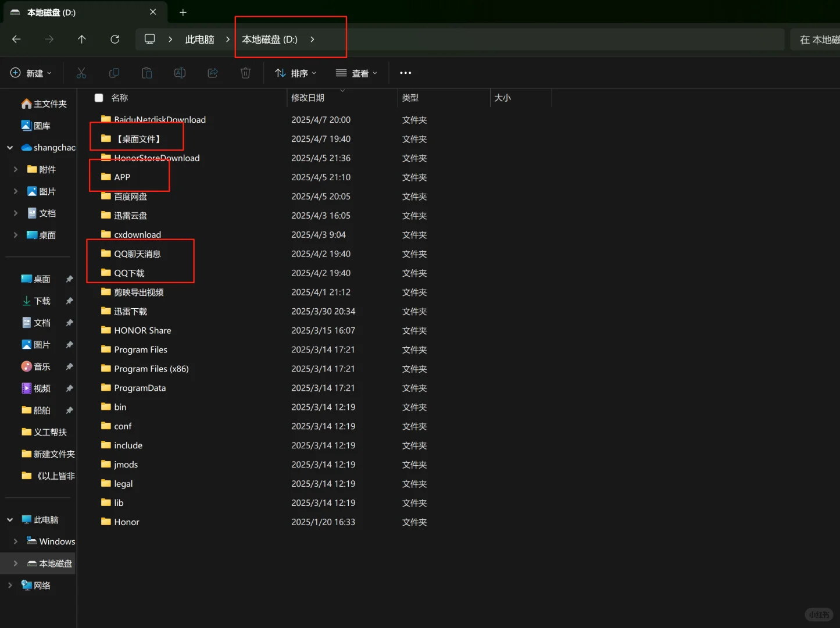The height and width of the screenshot is (628, 840).
Task: Expand the 图片 node under shangchao
Action: 16,191
